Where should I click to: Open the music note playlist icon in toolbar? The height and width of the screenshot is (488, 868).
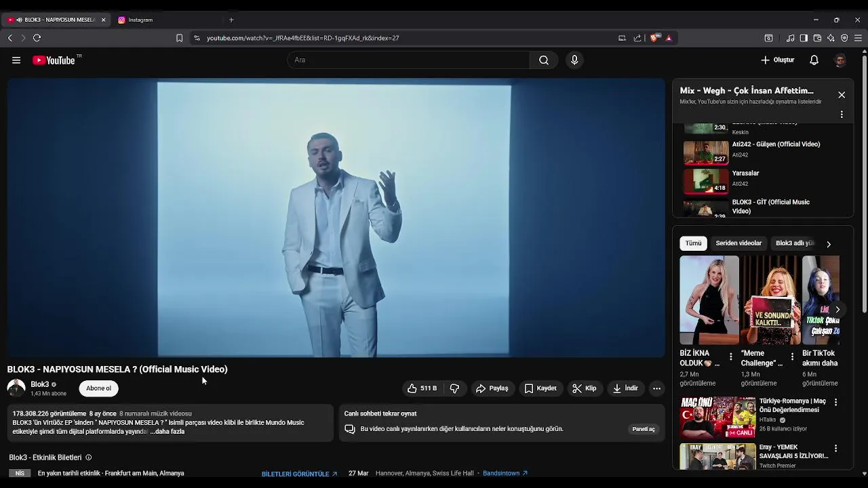[x=790, y=38]
